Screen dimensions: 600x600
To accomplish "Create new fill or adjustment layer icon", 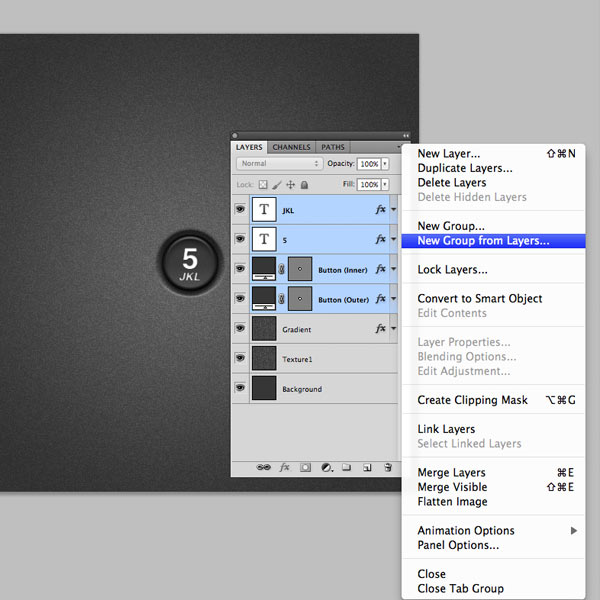I will pyautogui.click(x=327, y=467).
